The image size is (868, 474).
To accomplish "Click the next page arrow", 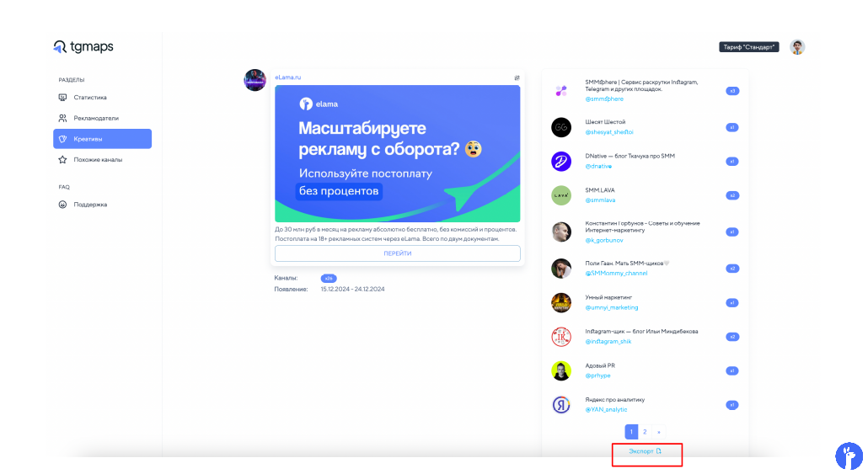I will coord(659,432).
